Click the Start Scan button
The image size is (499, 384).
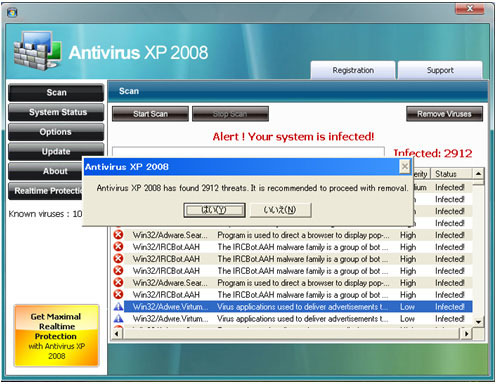pos(150,114)
